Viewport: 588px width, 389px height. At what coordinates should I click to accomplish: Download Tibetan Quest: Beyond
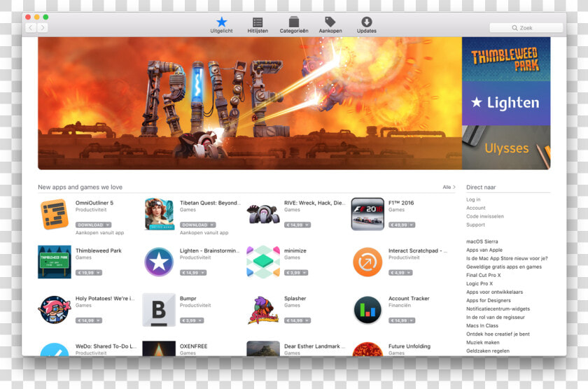tap(195, 225)
